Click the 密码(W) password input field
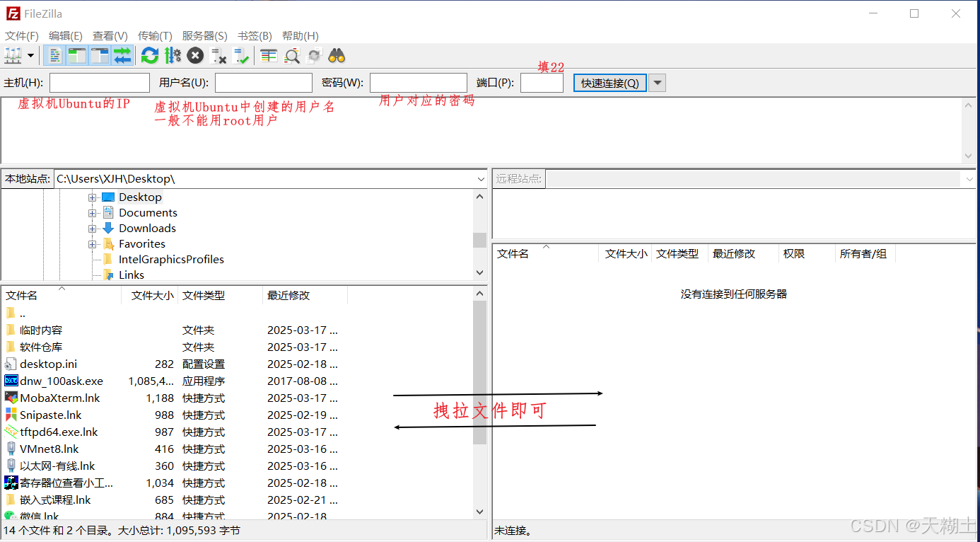Viewport: 980px width, 542px height. (x=419, y=83)
